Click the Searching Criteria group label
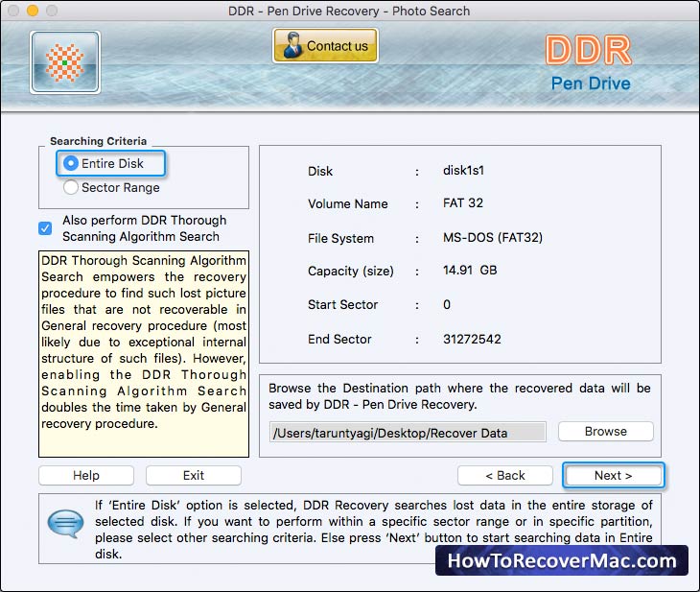The image size is (700, 592). [x=98, y=141]
